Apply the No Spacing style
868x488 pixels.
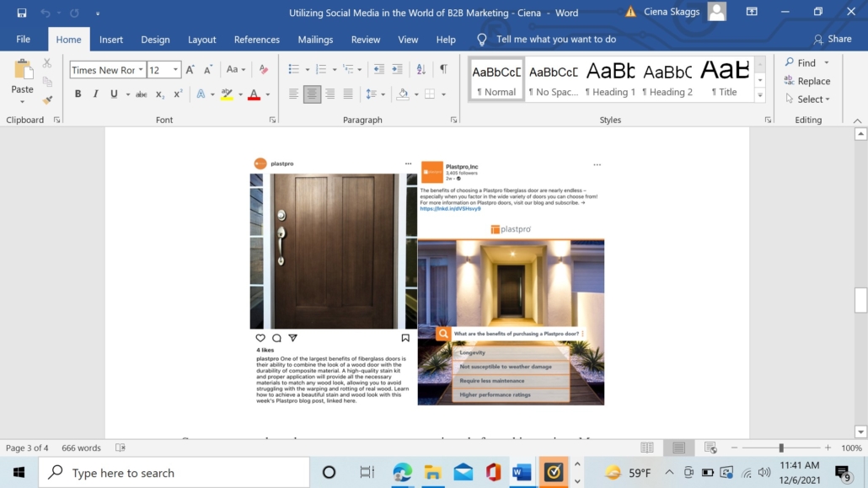(x=553, y=79)
